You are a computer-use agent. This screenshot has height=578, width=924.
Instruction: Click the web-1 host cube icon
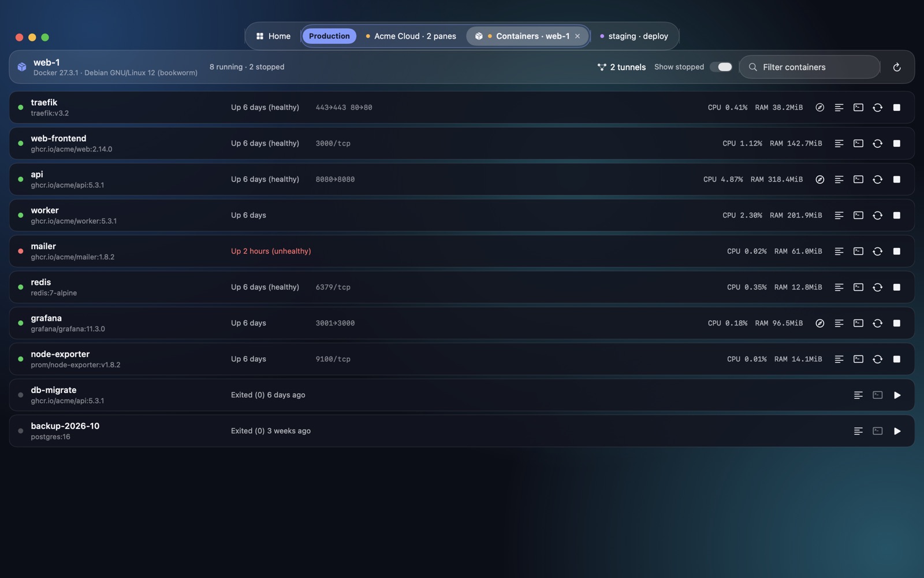click(22, 67)
